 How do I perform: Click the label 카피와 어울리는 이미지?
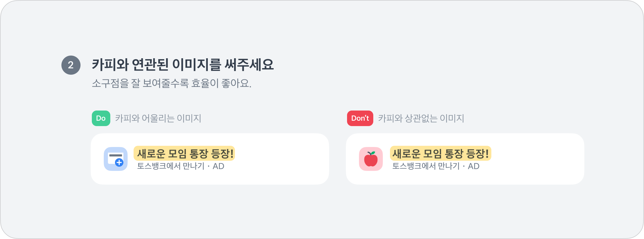pos(158,118)
